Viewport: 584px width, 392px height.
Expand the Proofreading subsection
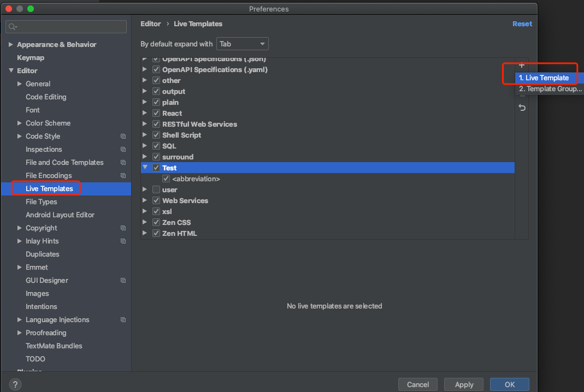[x=19, y=333]
